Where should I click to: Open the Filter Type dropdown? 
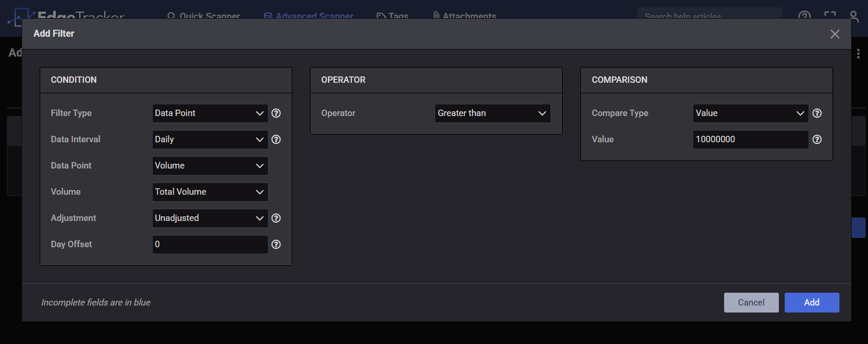pos(210,113)
